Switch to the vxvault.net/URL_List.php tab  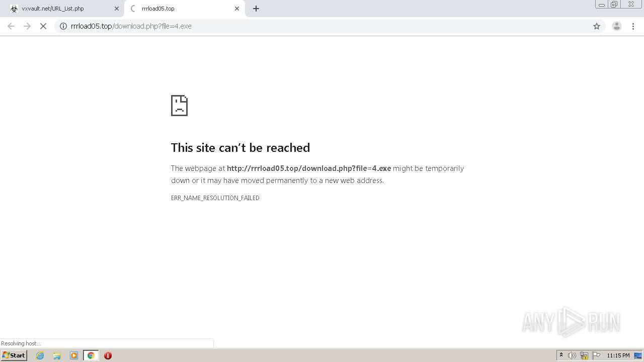63,9
